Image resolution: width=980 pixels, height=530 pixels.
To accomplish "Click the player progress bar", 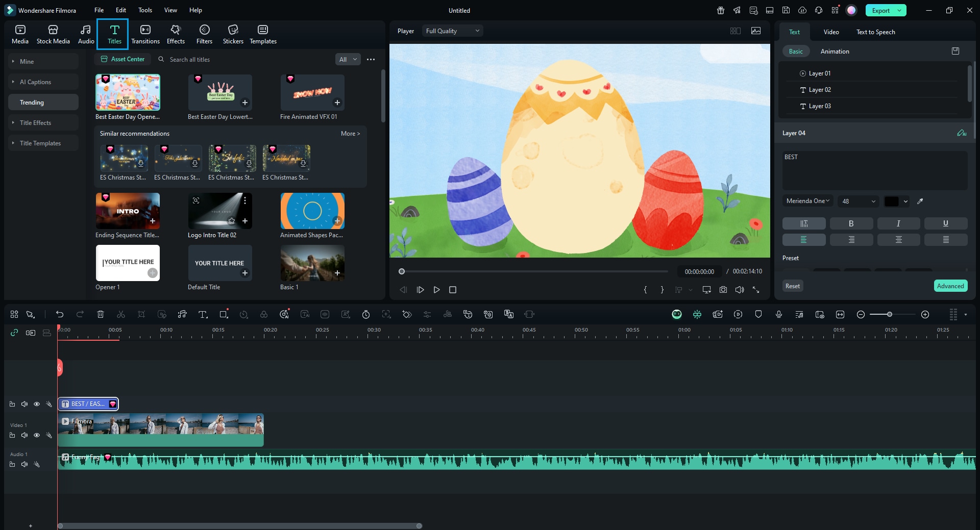I will tap(534, 271).
